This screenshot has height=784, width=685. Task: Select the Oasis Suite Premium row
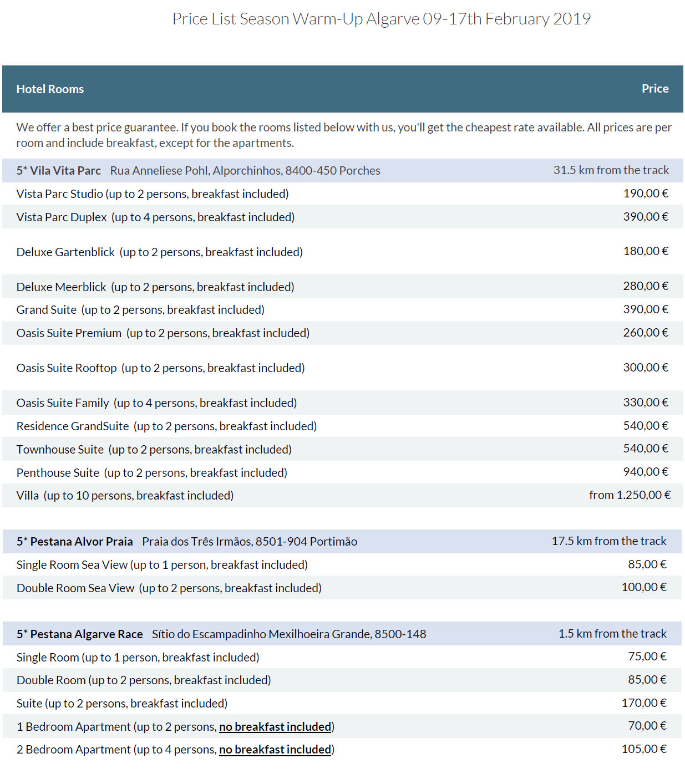343,333
